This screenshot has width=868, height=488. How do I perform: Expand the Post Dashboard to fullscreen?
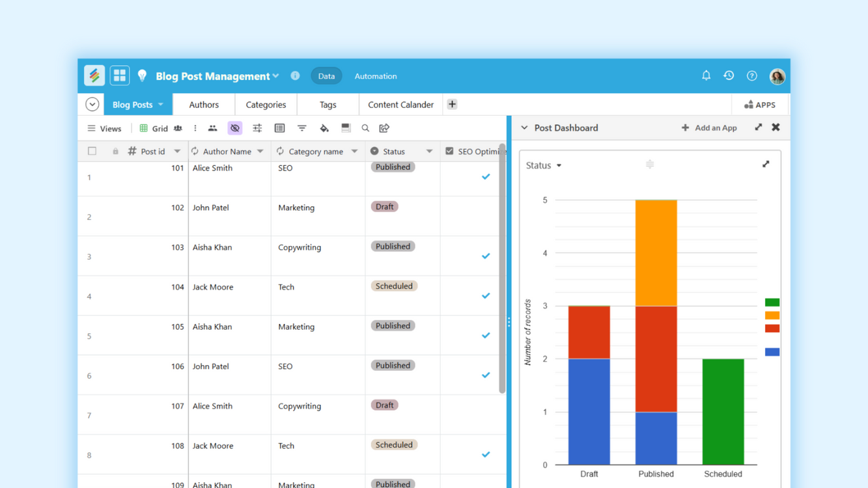click(x=758, y=128)
